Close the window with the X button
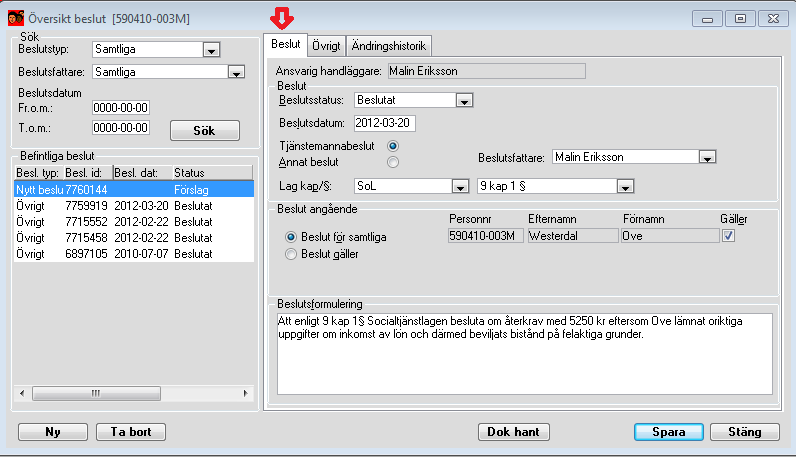This screenshot has width=796, height=460. pyautogui.click(x=773, y=19)
